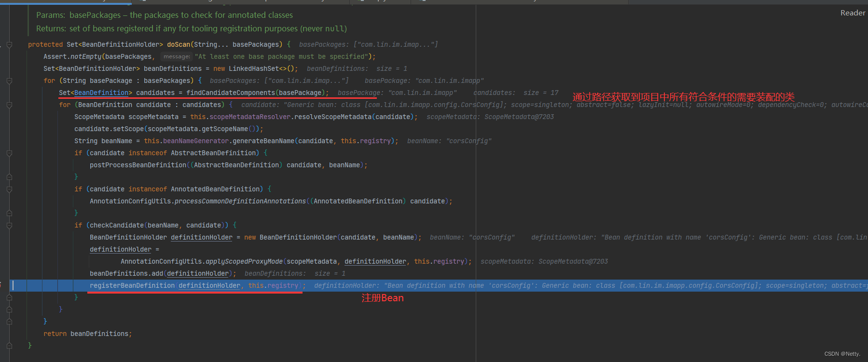
Task: Click fold-end marker on doScan's final closing brace
Action: (9, 346)
